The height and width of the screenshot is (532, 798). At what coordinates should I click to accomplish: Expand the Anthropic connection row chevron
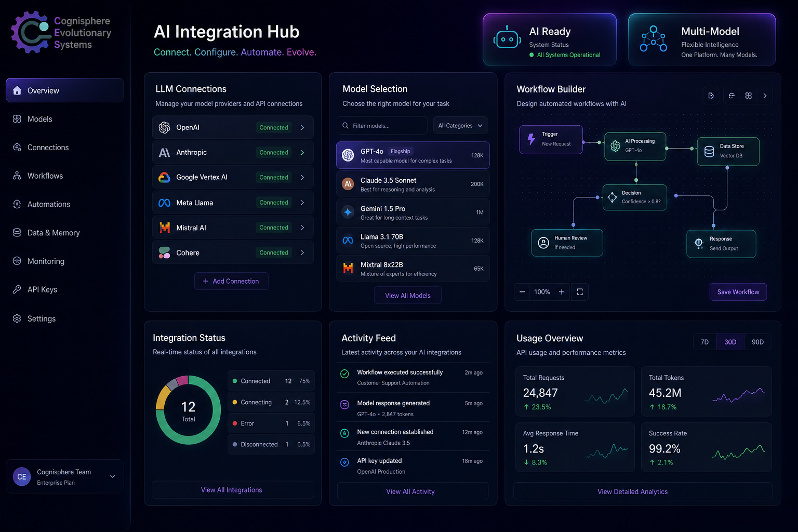tap(302, 152)
